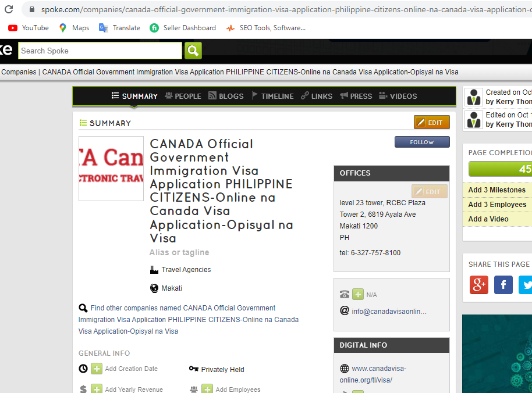Switch to the Videos tab
Screen dimensions: 532x393
398,97
